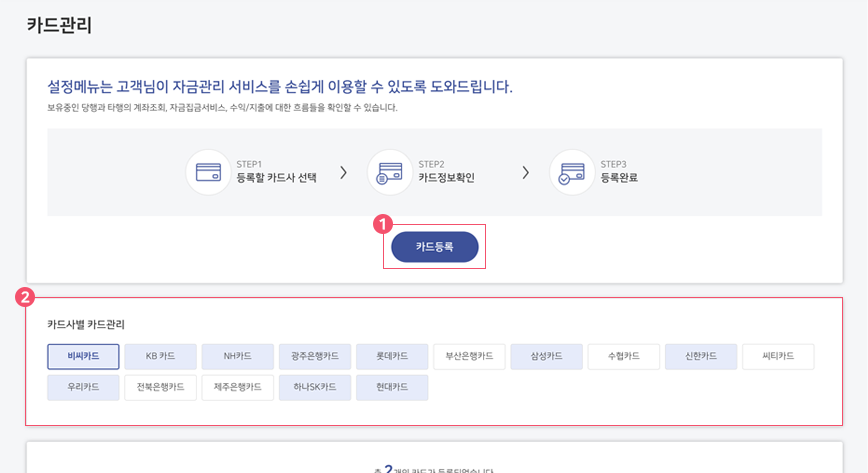Viewport: 868px width, 473px height.
Task: Click the 등록할 카드사 선택 step label
Action: pyautogui.click(x=276, y=178)
